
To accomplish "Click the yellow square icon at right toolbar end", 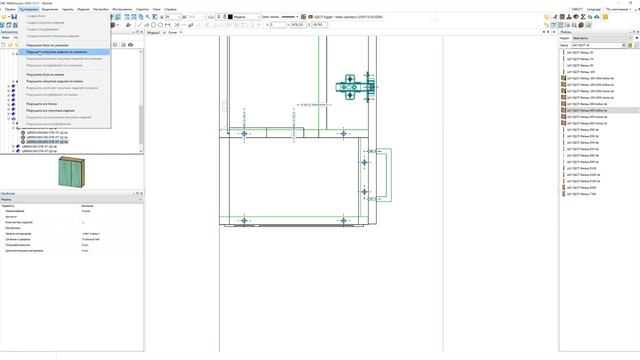I will click(x=605, y=17).
